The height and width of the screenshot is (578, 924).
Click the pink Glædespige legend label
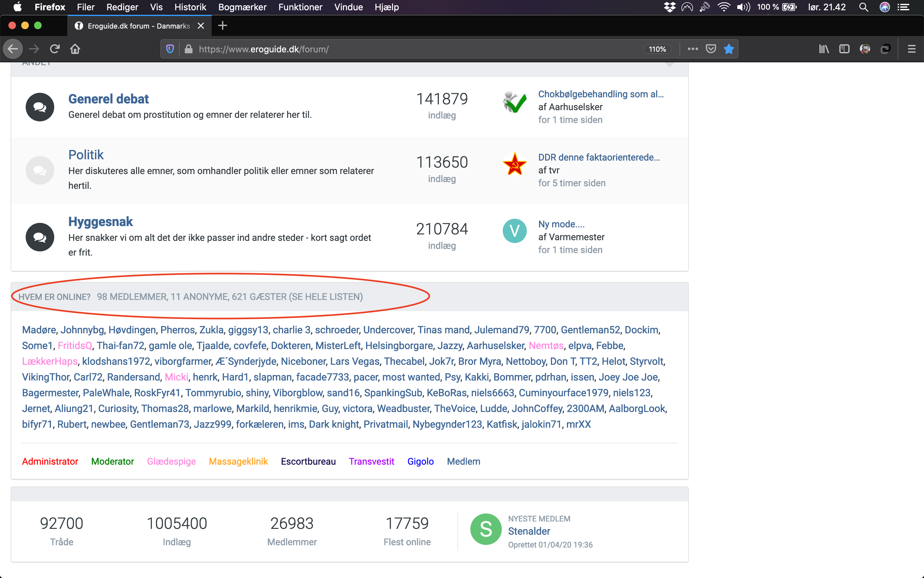click(171, 461)
